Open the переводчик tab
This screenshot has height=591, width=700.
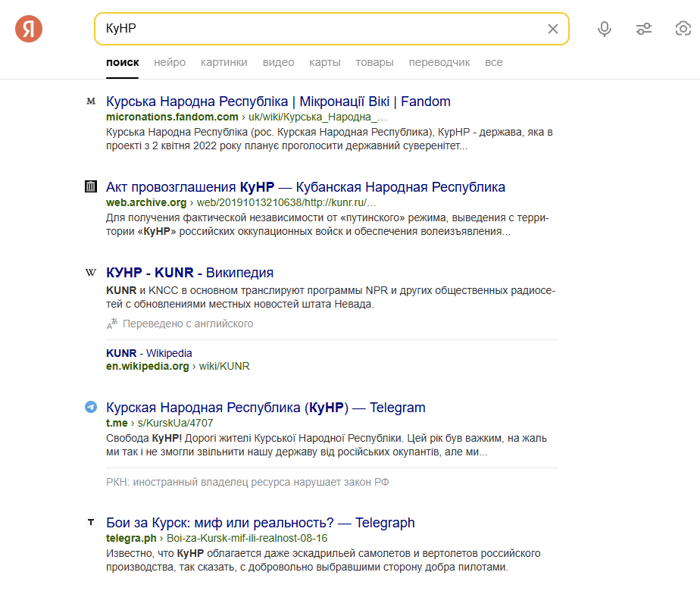(x=439, y=62)
